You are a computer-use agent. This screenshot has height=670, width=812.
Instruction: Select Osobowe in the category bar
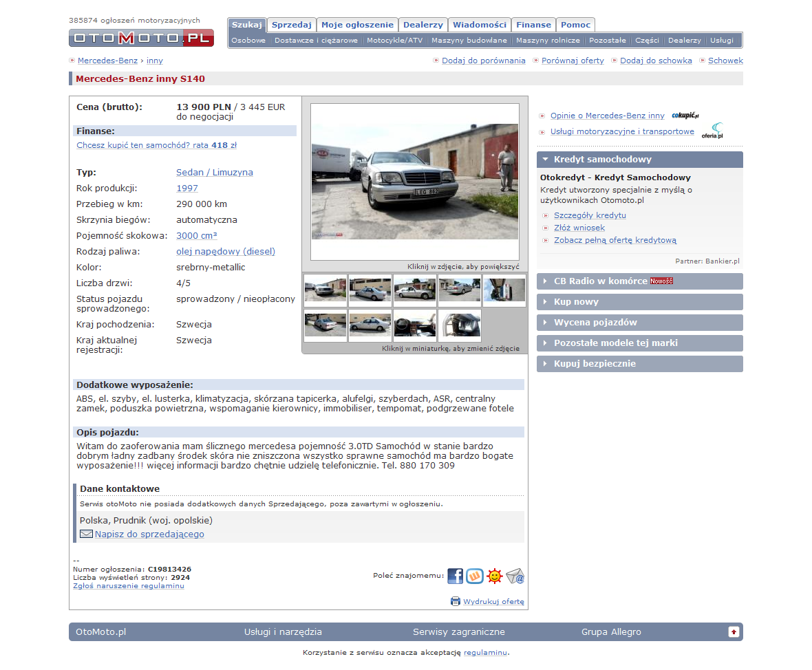click(248, 41)
